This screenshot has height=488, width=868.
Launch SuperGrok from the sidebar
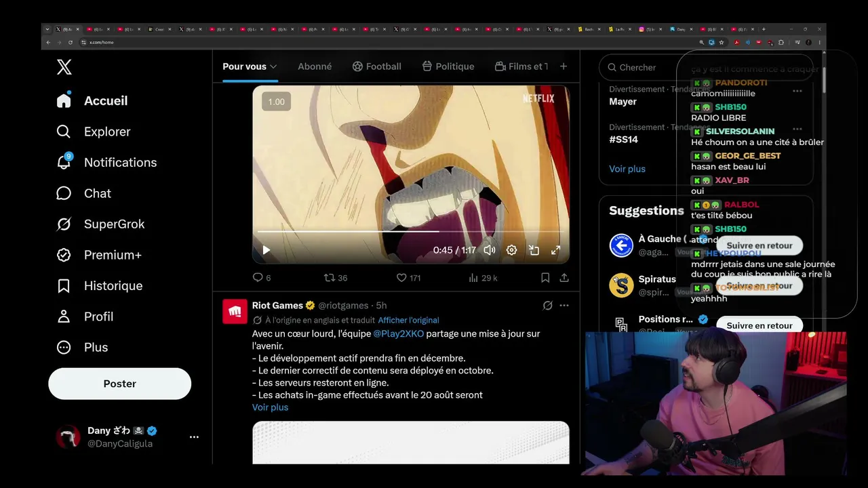[x=100, y=224]
